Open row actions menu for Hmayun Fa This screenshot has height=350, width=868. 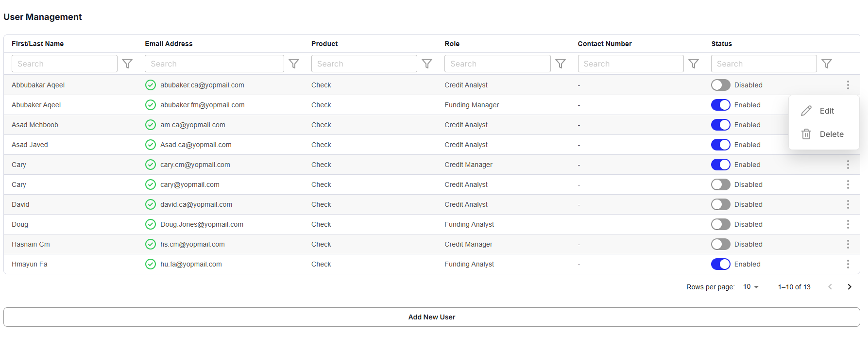848,264
